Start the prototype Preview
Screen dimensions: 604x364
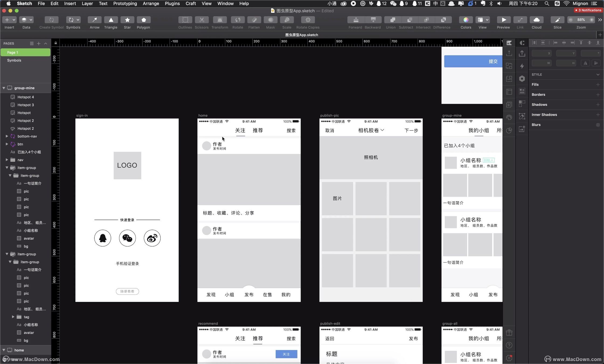pyautogui.click(x=504, y=20)
